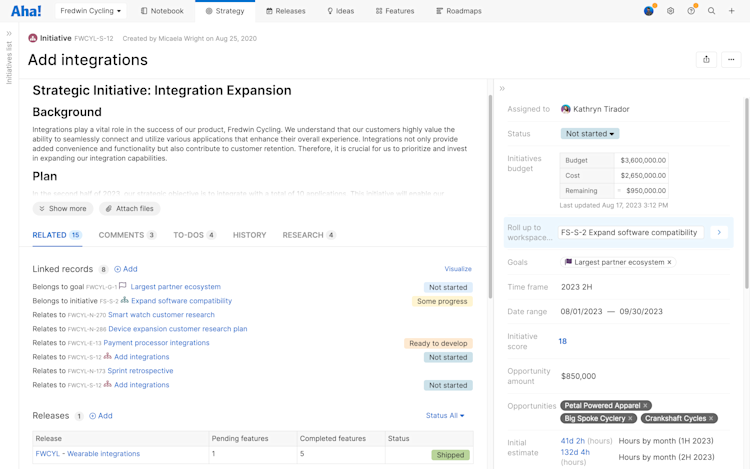750x469 pixels.
Task: Switch to the COMMENTS tab
Action: (127, 235)
